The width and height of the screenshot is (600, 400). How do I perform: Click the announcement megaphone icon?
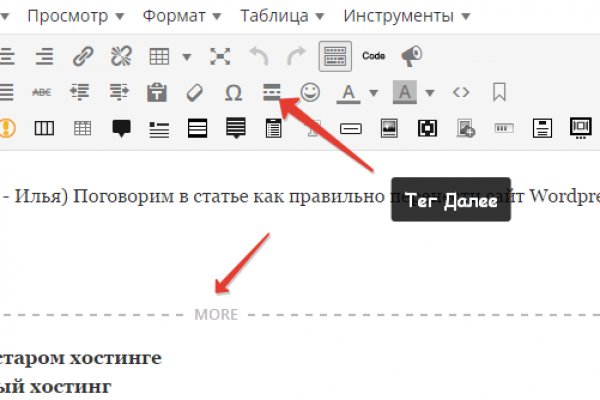coord(411,56)
